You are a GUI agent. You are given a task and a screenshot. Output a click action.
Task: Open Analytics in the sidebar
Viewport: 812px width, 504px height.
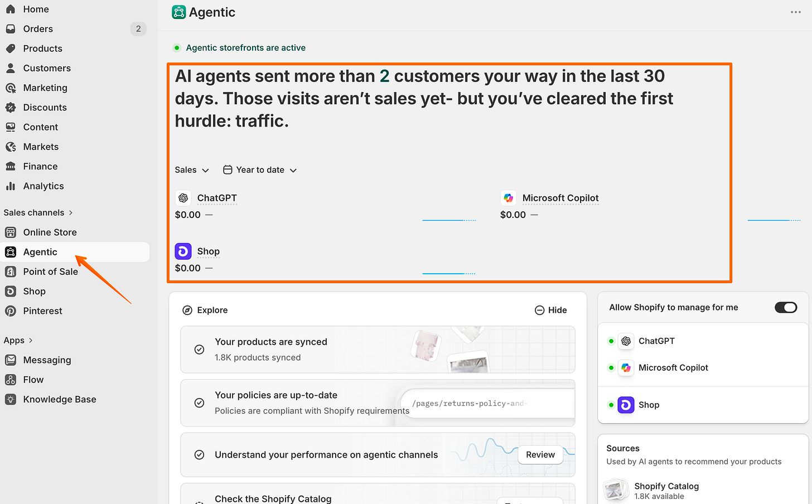click(75, 186)
